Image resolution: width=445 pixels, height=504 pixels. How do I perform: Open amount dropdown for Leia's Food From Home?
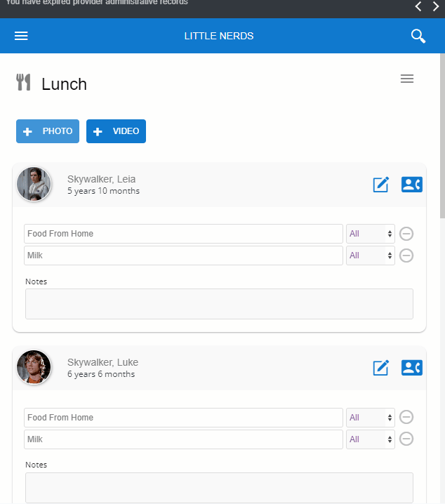click(370, 234)
